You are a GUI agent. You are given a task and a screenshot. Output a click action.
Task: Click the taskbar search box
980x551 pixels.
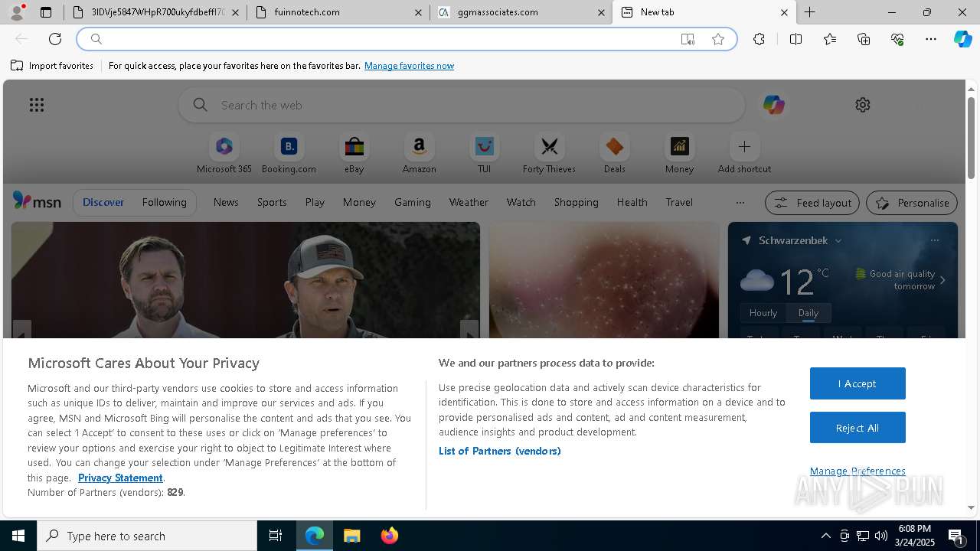(x=147, y=536)
